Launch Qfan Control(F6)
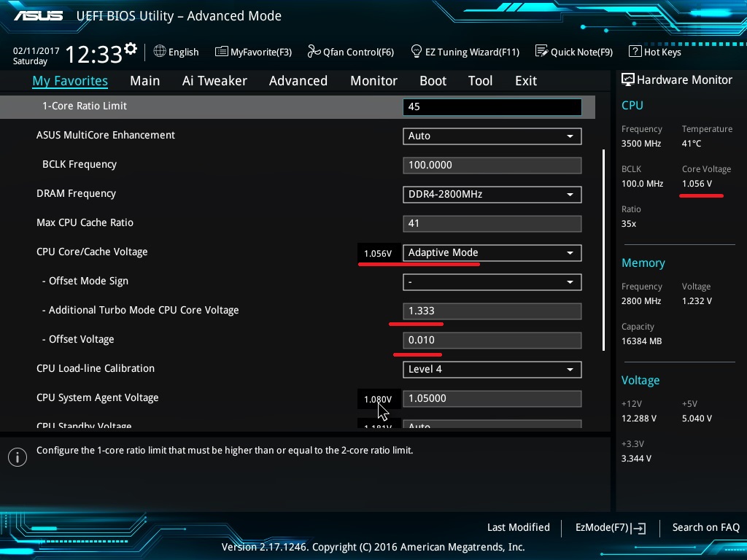 click(358, 52)
